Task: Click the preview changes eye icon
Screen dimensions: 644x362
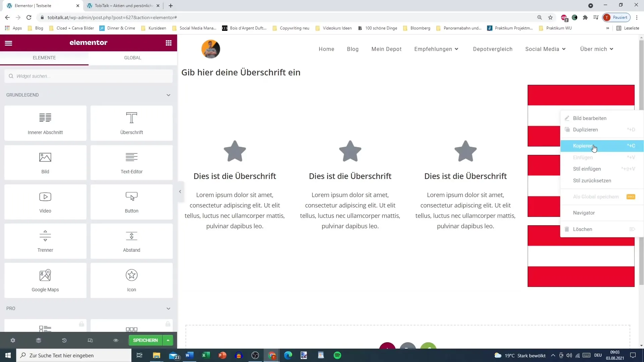Action: pyautogui.click(x=116, y=340)
